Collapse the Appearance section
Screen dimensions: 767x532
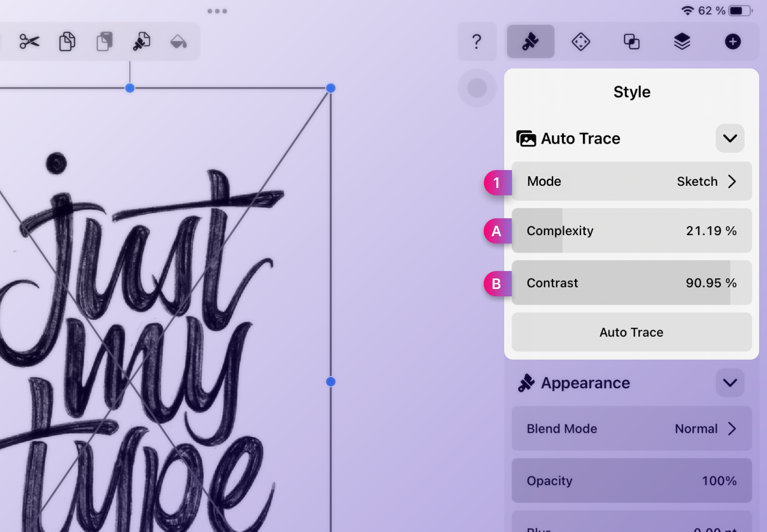click(729, 383)
